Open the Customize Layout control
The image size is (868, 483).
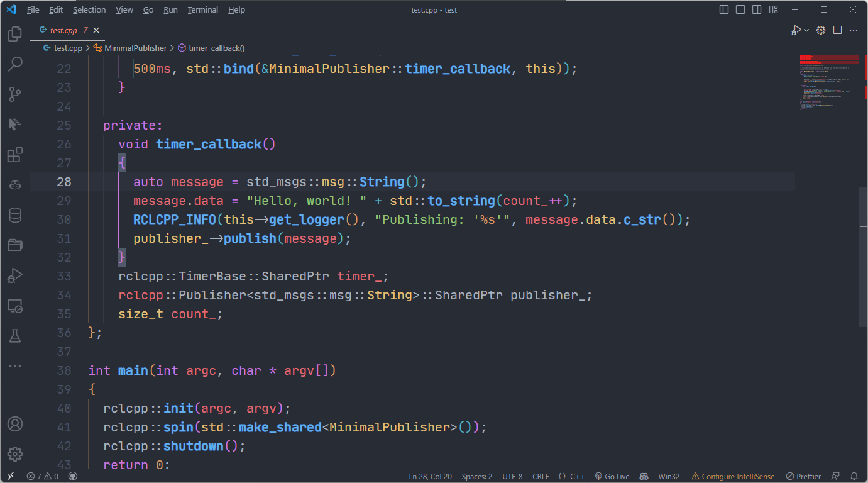point(773,9)
